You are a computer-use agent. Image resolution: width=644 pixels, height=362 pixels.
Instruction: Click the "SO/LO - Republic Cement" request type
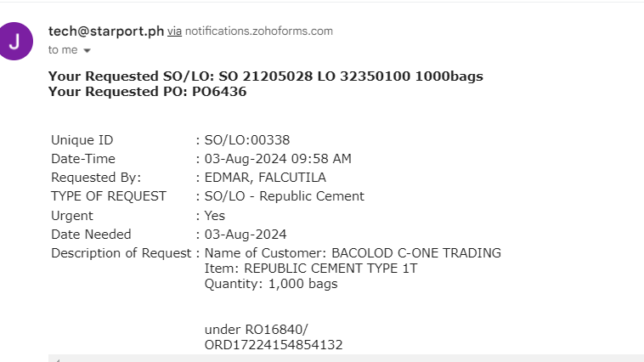[x=284, y=196]
